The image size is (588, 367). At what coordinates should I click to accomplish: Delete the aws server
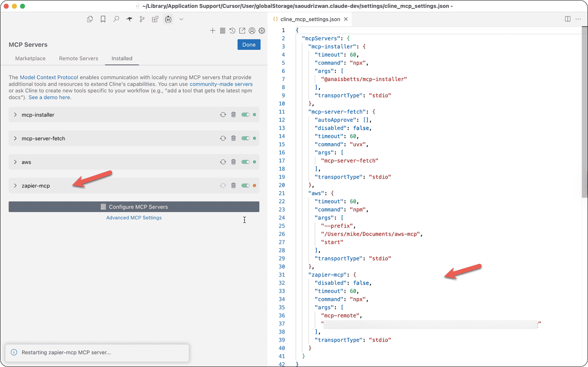[x=234, y=162]
